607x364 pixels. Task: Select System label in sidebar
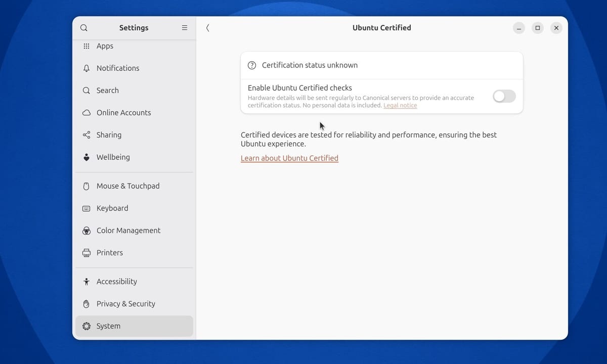[109, 326]
